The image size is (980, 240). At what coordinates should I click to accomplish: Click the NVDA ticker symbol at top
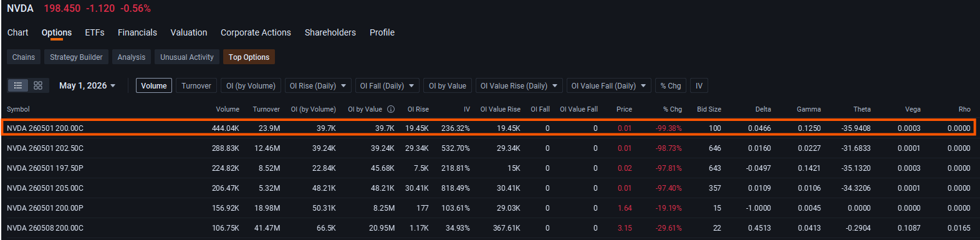pos(20,9)
